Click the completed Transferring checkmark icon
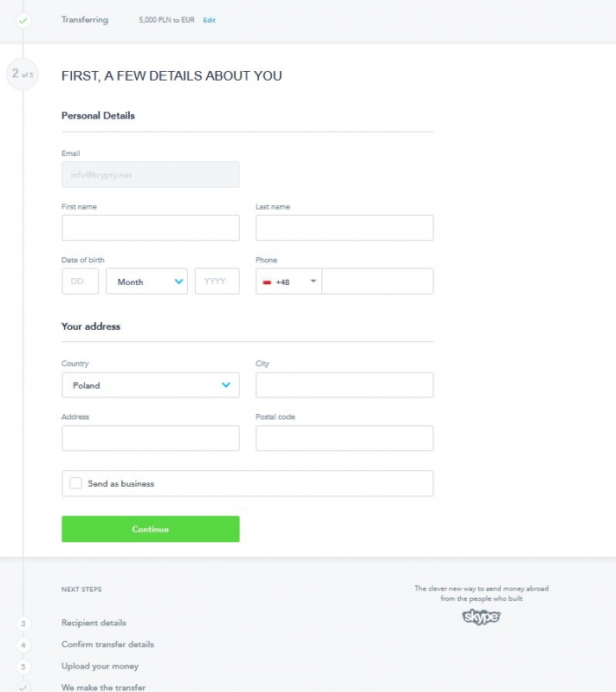Screen dimensions: 616x692 [23, 20]
